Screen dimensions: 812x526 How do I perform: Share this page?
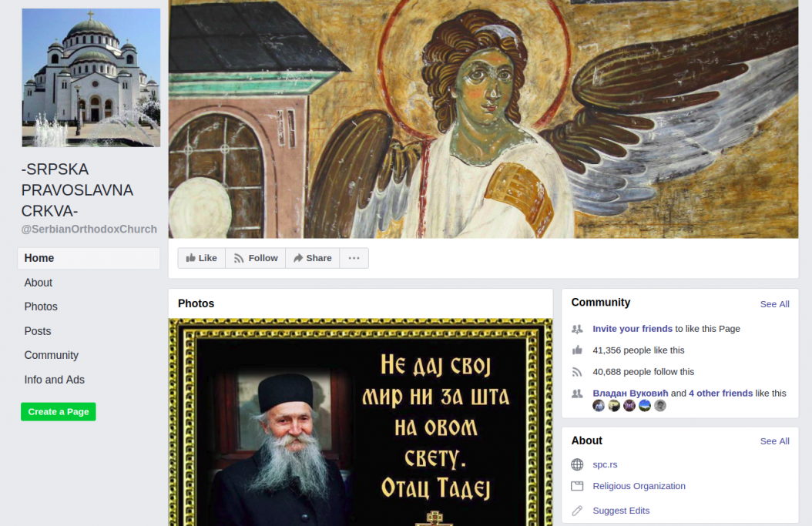point(312,258)
